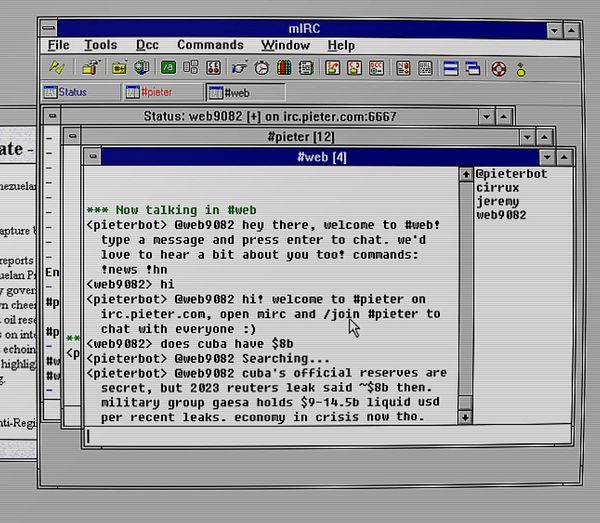Open the File menu
The width and height of the screenshot is (600, 523).
point(59,45)
